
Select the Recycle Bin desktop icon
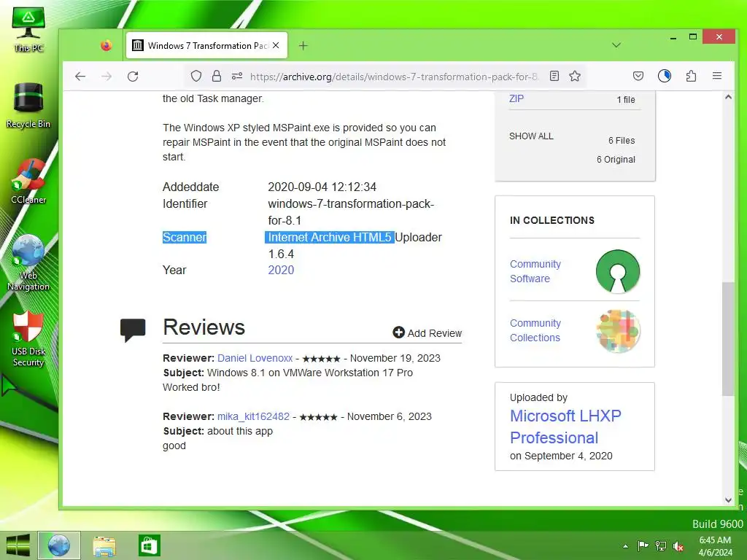pos(28,105)
